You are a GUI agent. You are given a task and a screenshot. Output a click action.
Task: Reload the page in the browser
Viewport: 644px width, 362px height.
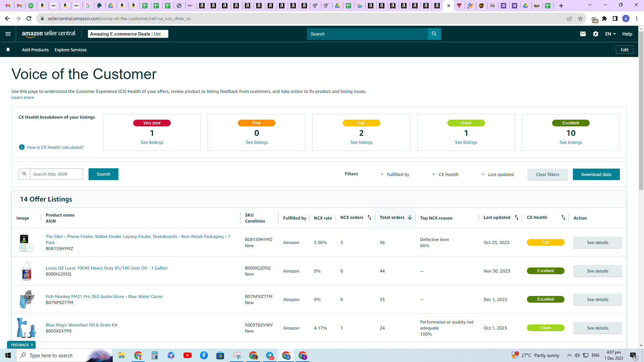point(29,18)
